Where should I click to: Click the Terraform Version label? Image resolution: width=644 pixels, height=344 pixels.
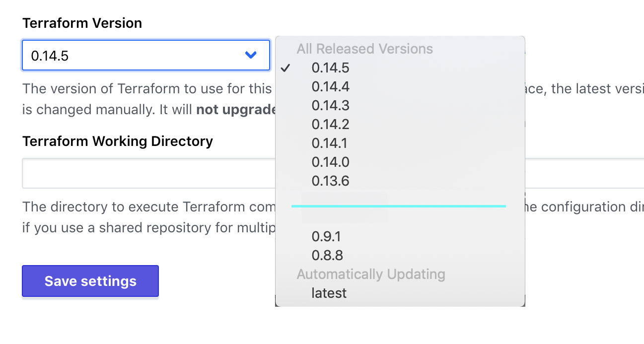(82, 23)
